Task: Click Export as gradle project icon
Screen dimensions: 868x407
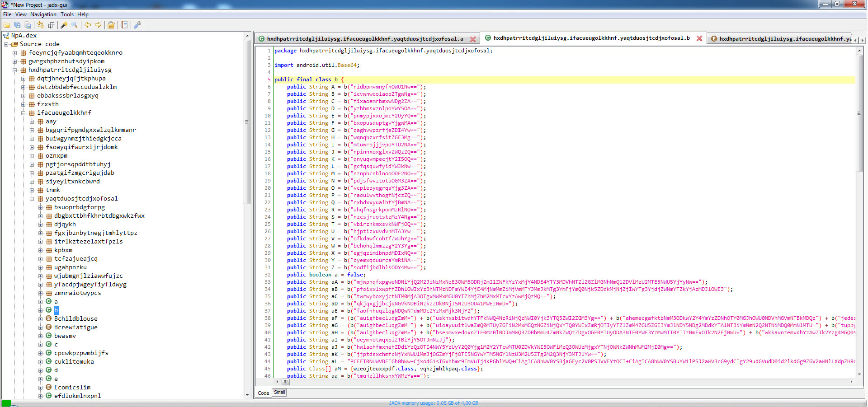Action: 28,25
